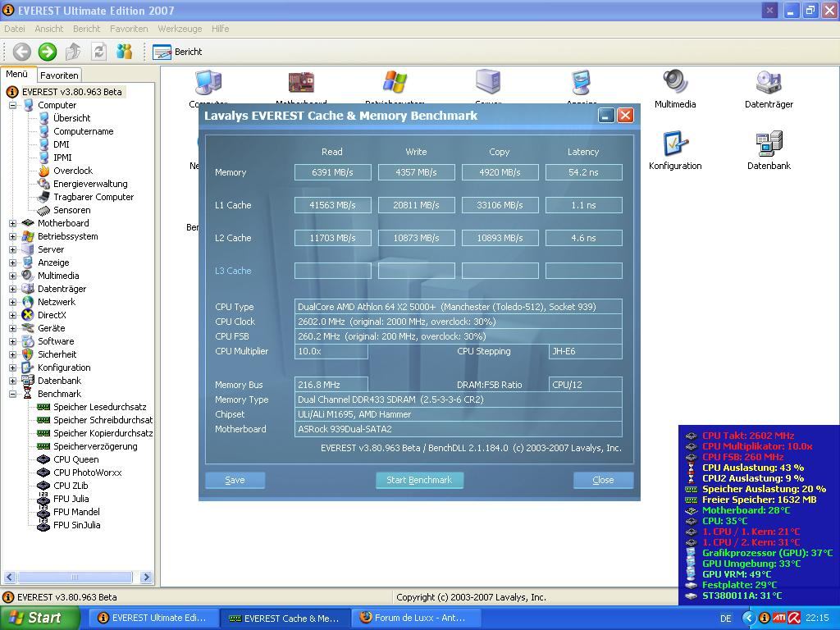Select Energieverwaltung tree entry
Screen dimensions: 840x630
click(x=90, y=184)
